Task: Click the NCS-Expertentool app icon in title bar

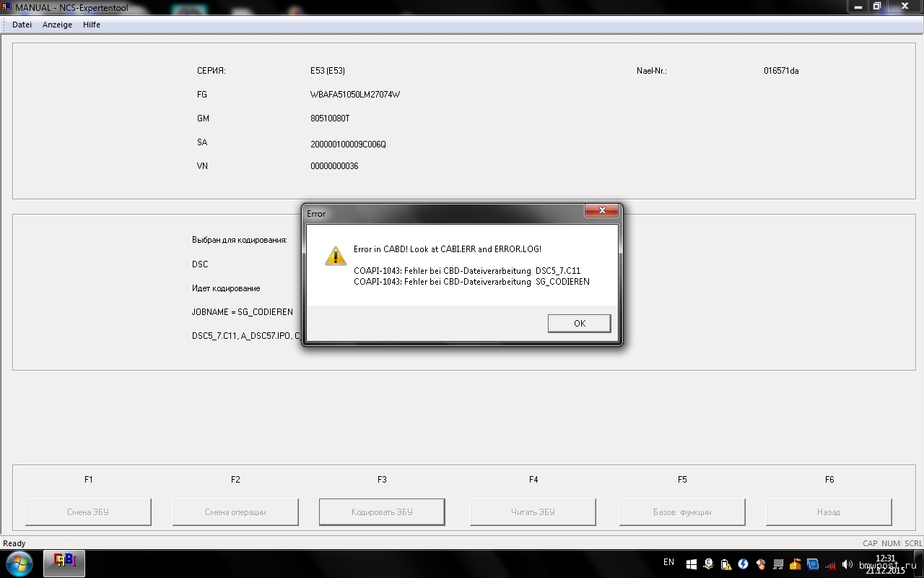Action: click(x=6, y=7)
